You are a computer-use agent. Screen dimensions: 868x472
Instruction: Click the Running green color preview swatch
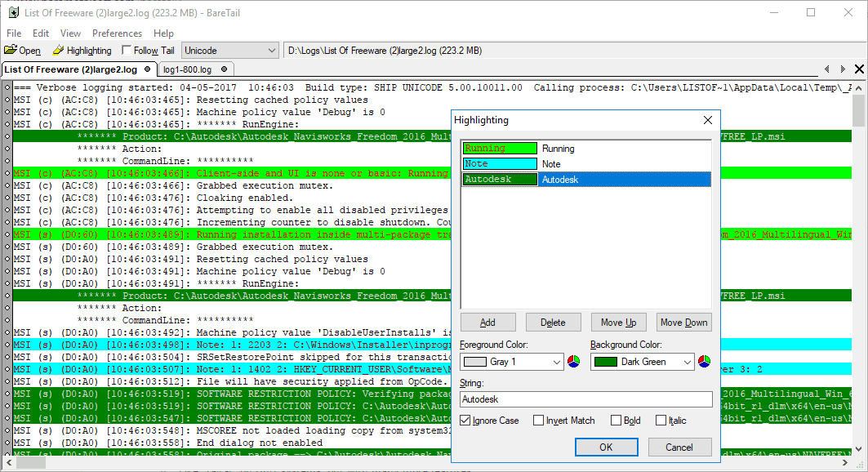[x=500, y=149]
